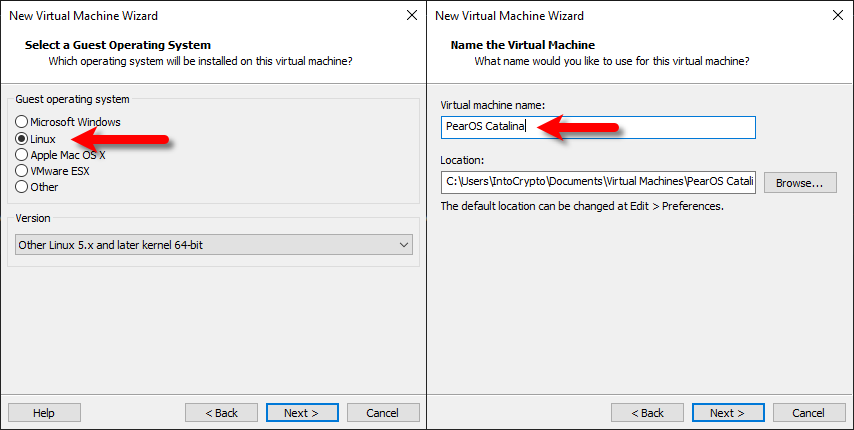Close the Select Guest OS wizard window
This screenshot has width=854, height=430.
click(412, 15)
